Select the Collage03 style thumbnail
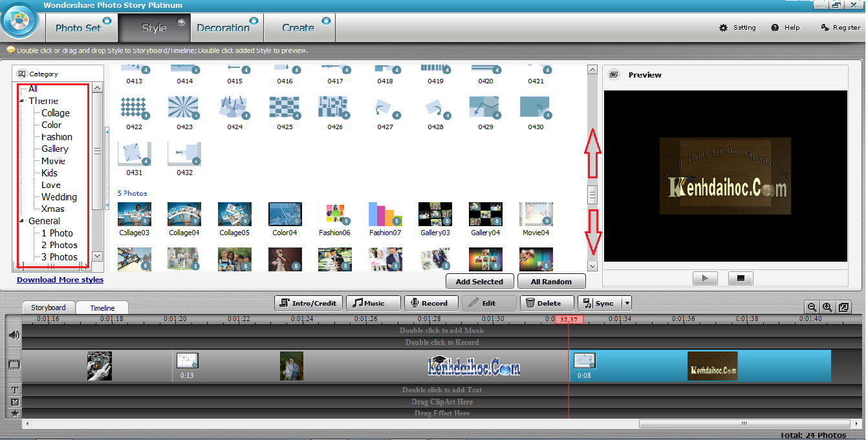Viewport: 868px width, 440px height. [135, 214]
